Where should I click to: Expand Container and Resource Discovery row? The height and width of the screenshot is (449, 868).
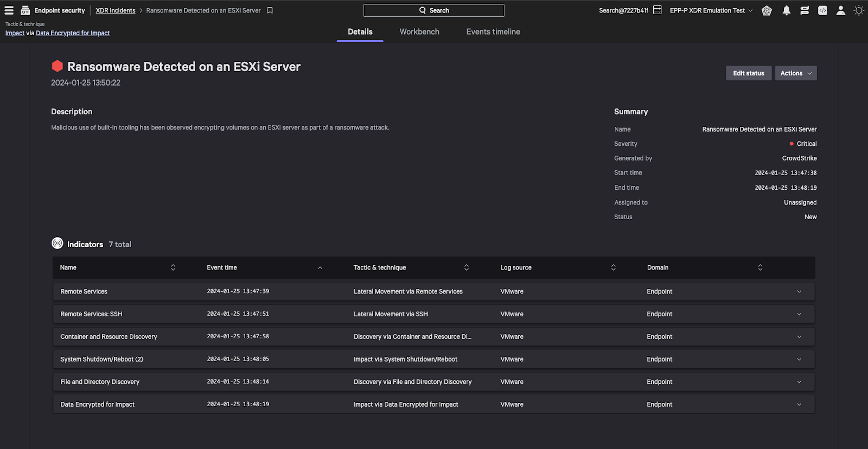tap(799, 337)
